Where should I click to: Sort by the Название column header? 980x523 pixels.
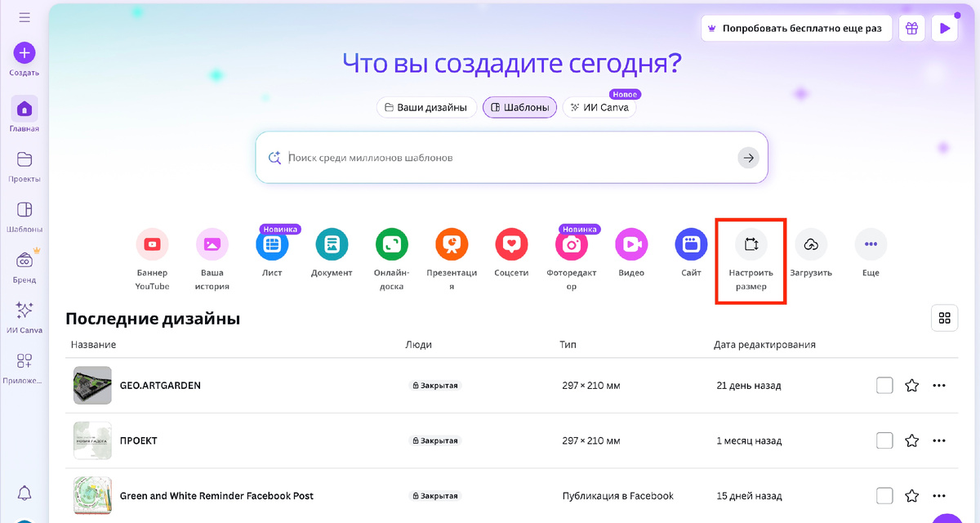93,345
